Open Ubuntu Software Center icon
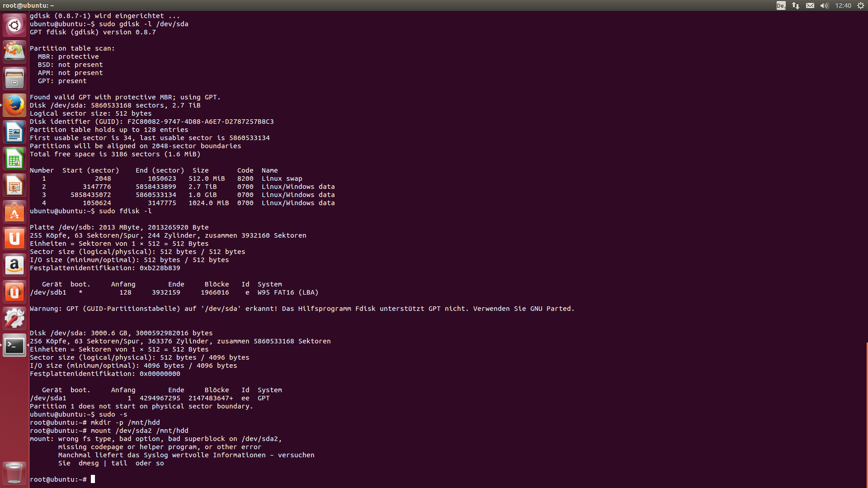The width and height of the screenshot is (868, 488). coord(14,212)
